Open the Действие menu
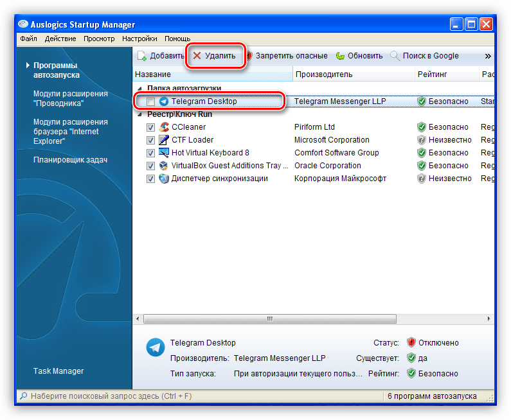Image resolution: width=511 pixels, height=420 pixels. [x=60, y=39]
